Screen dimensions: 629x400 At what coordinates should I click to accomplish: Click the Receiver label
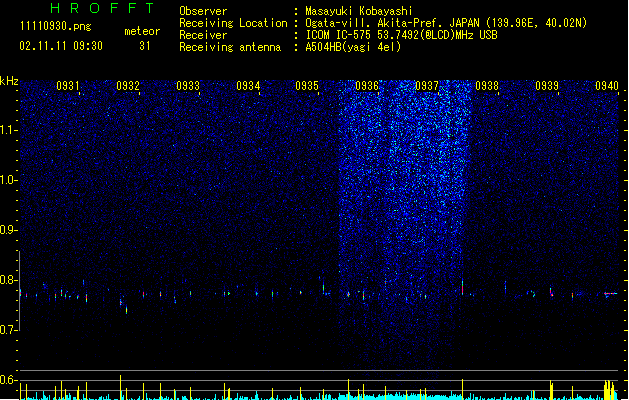coord(203,35)
